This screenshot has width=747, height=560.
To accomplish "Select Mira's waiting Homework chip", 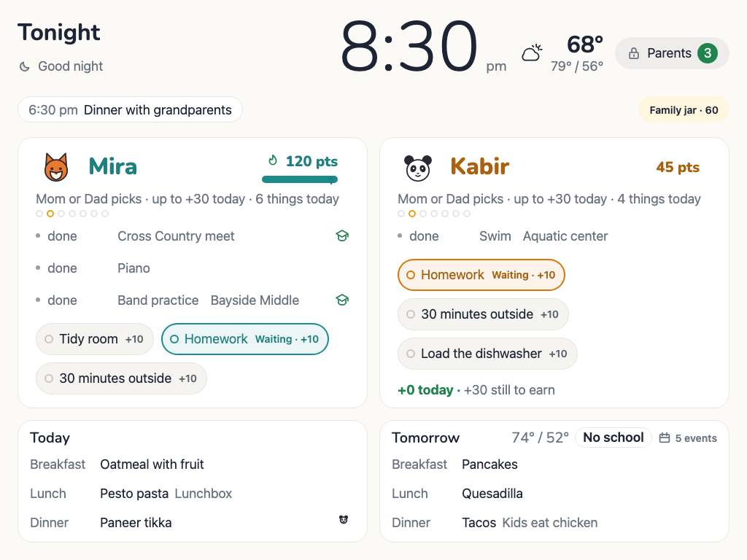I will coord(245,339).
